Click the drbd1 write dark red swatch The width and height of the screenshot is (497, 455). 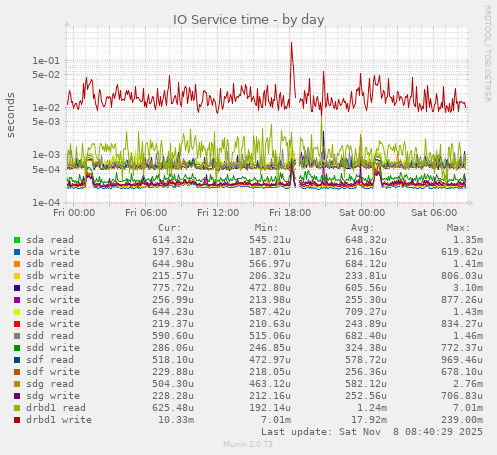click(x=17, y=420)
